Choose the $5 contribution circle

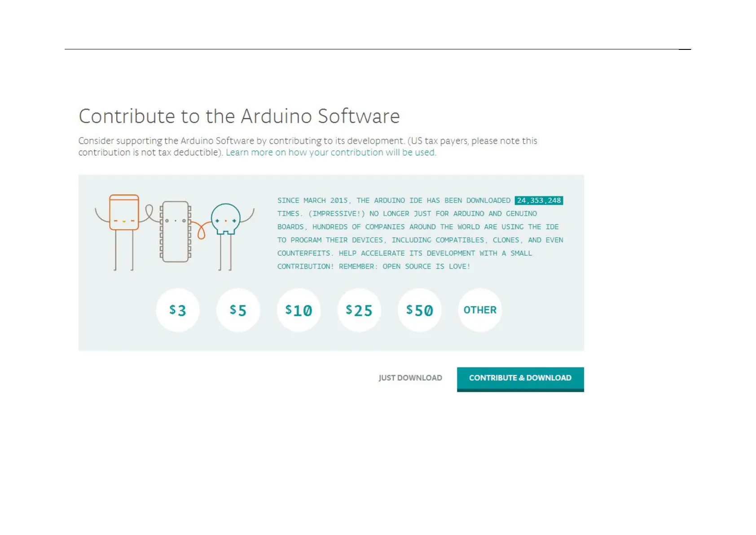tap(238, 310)
